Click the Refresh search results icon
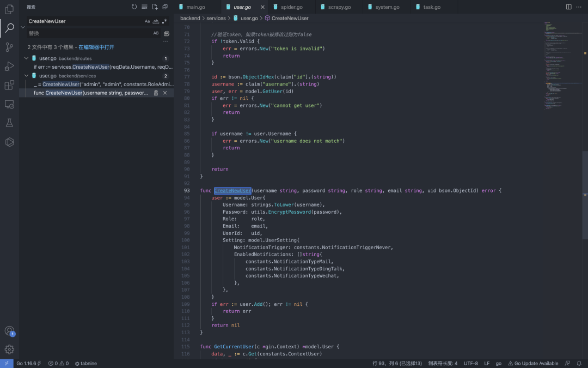588x368 pixels. tap(134, 7)
